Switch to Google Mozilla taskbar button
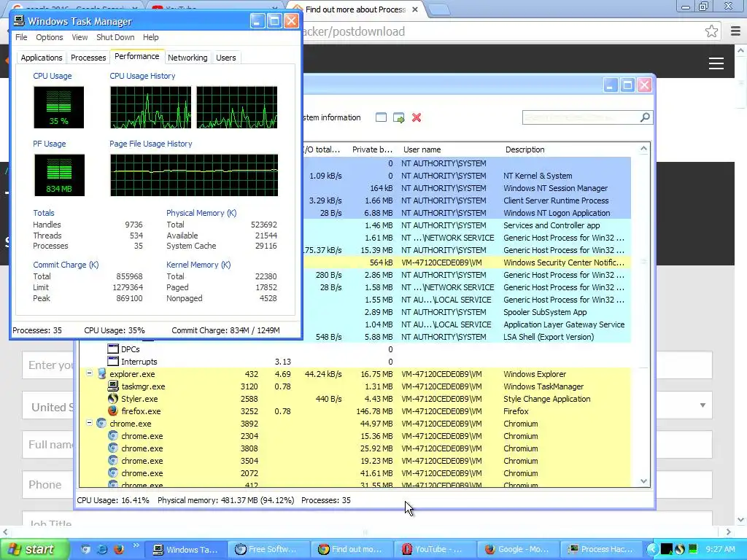Image resolution: width=747 pixels, height=560 pixels. tap(517, 549)
